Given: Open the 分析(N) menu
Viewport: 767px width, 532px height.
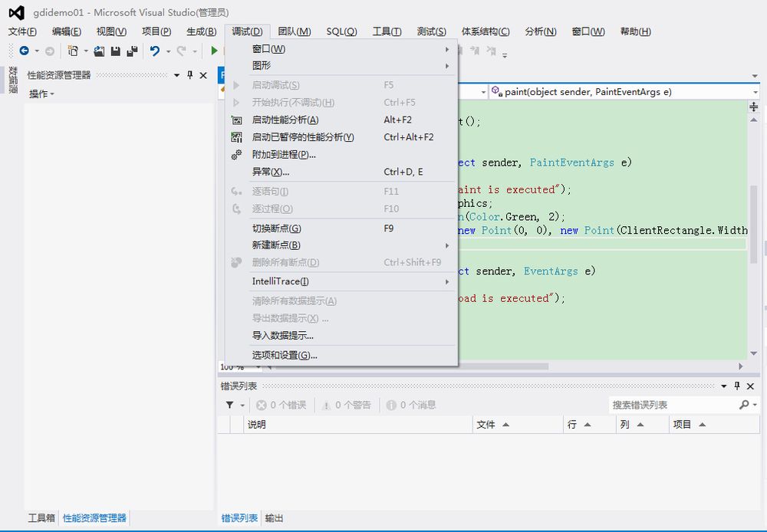Looking at the screenshot, I should (541, 31).
